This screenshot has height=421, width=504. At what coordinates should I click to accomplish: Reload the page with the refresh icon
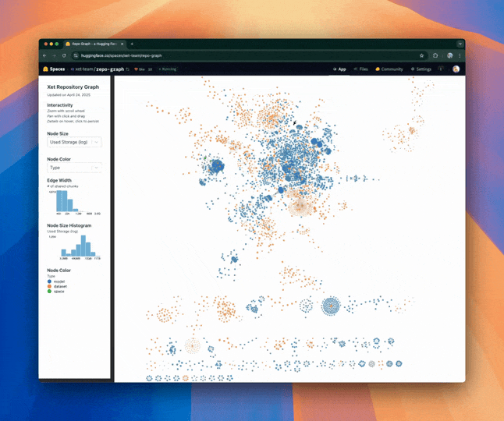pos(64,56)
